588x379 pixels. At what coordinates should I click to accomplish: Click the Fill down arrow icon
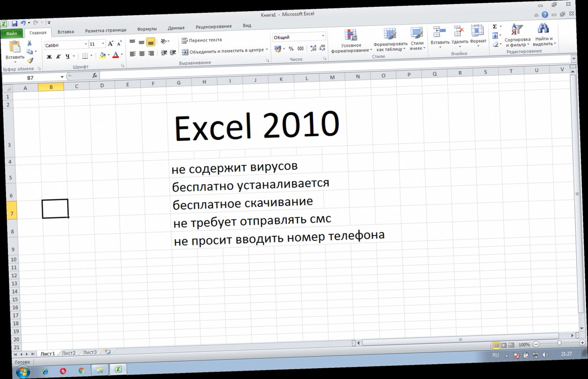494,35
